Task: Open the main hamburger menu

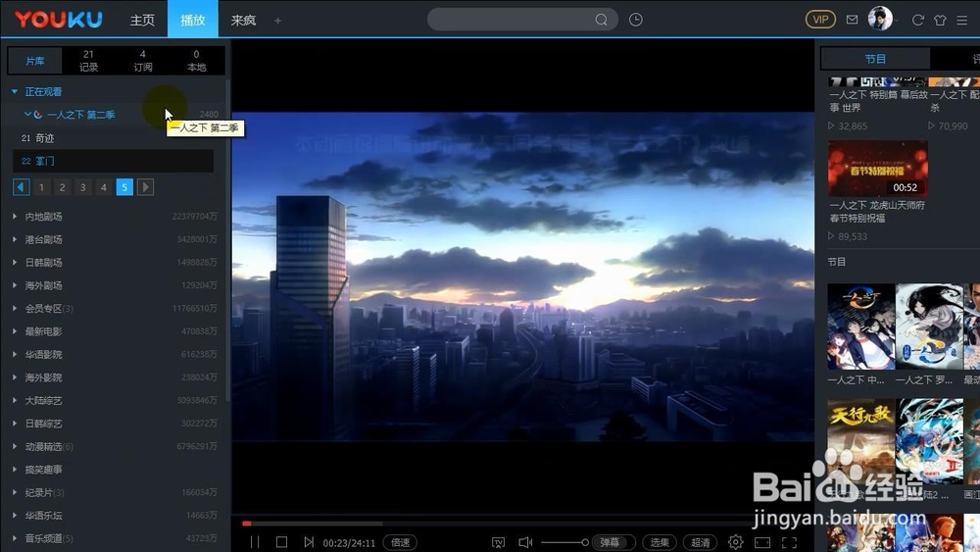Action: (x=962, y=20)
